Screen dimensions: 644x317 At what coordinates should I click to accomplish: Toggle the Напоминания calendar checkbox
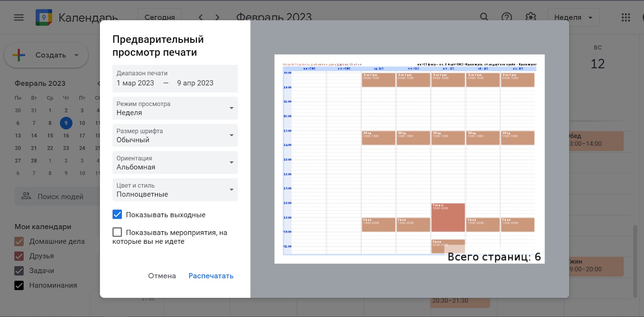coord(19,285)
